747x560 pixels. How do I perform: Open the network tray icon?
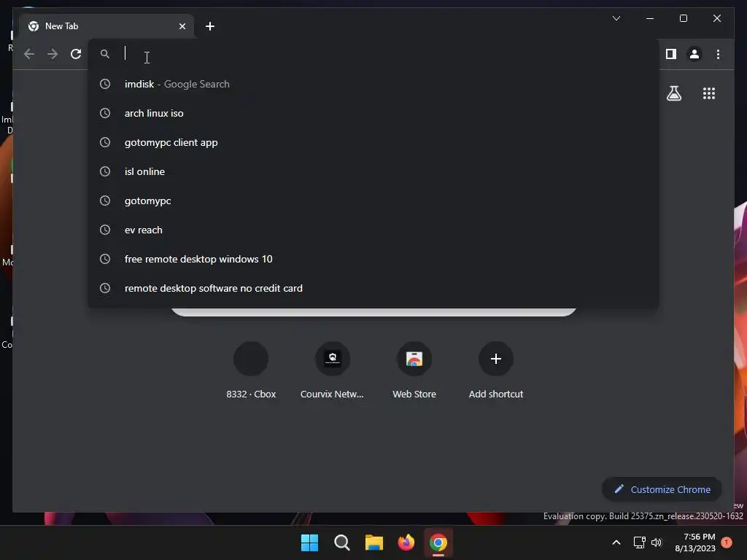pos(639,542)
